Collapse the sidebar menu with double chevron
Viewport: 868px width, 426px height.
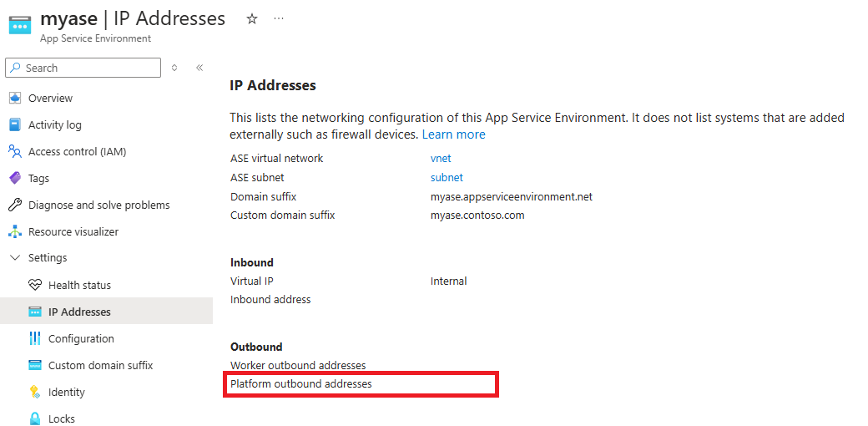199,68
